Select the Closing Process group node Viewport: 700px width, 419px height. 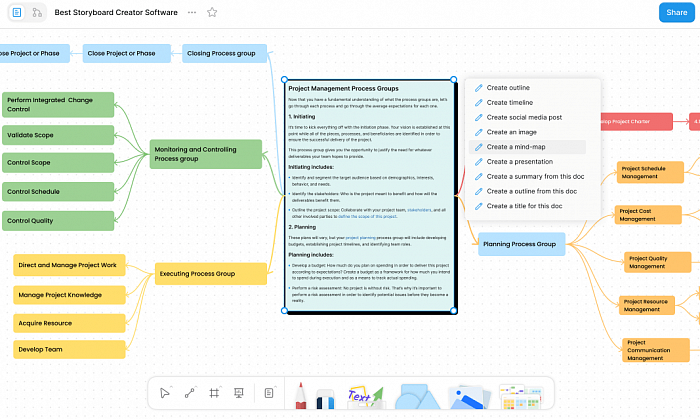[225, 53]
